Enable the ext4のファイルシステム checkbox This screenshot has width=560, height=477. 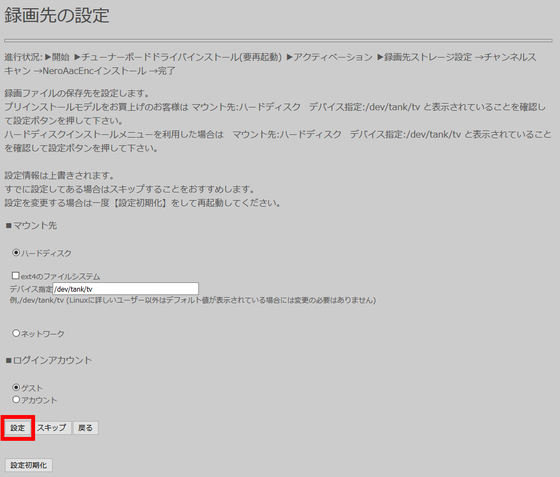click(x=15, y=276)
